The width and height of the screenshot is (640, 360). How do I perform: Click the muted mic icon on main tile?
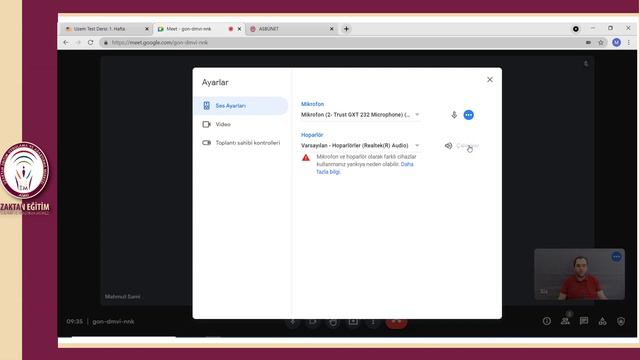[x=586, y=64]
